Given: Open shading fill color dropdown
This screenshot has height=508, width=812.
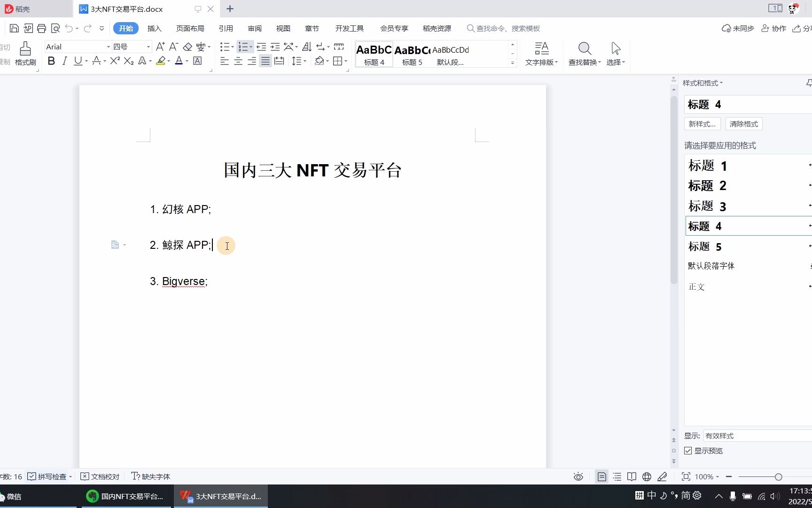Looking at the screenshot, I should pos(328,61).
